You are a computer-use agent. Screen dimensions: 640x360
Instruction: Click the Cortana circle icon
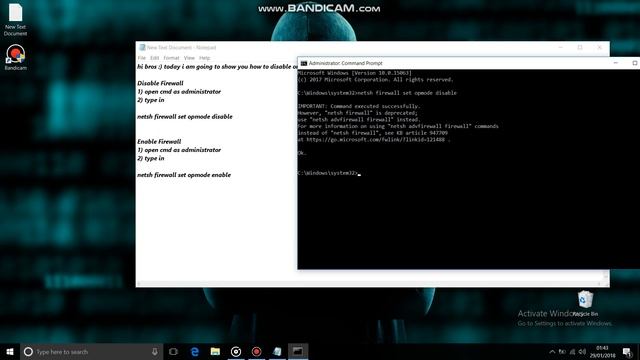coord(28,351)
